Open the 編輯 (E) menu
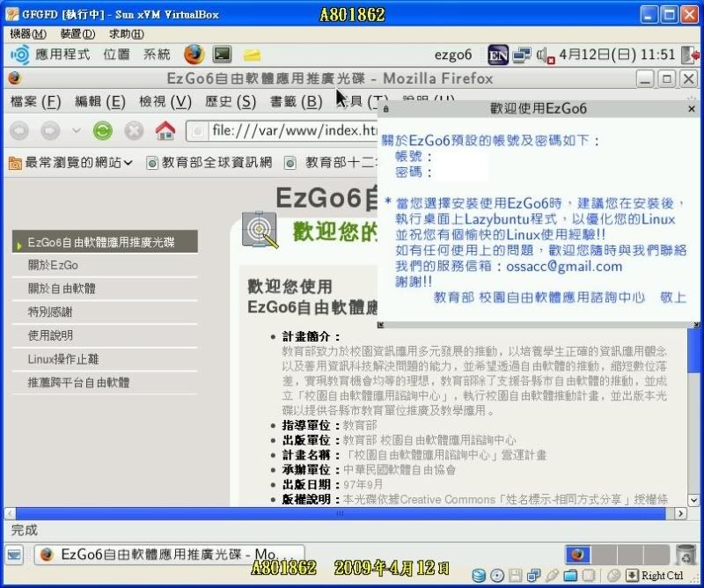Image resolution: width=704 pixels, height=588 pixels. (x=100, y=101)
